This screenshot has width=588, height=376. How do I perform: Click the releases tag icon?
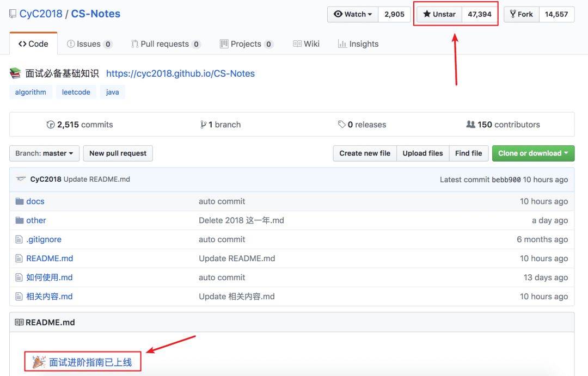[341, 124]
